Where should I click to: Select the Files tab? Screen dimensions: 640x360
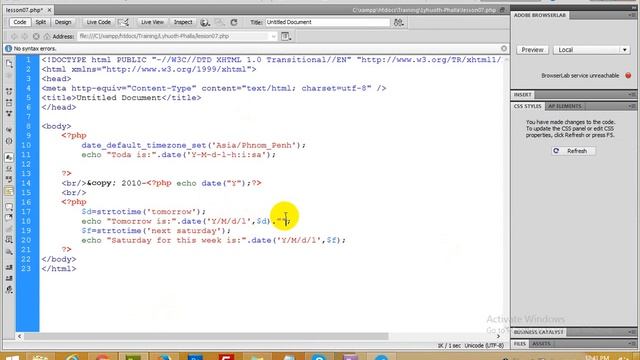pyautogui.click(x=520, y=344)
